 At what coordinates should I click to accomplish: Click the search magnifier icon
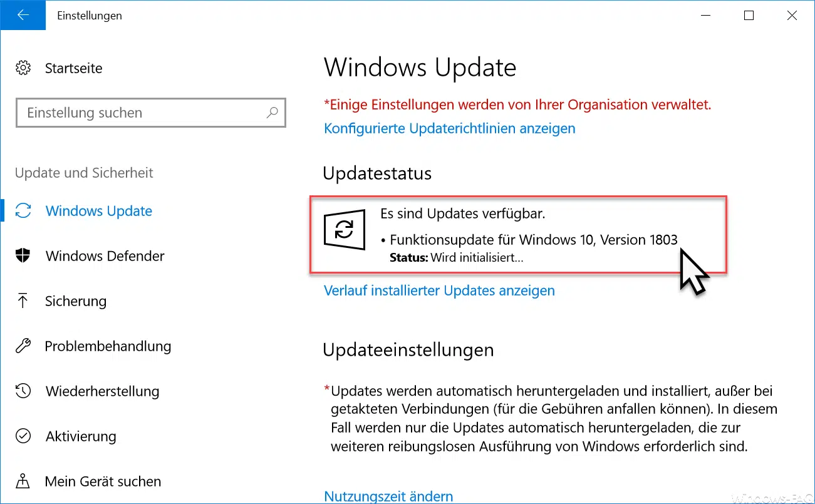pos(272,113)
